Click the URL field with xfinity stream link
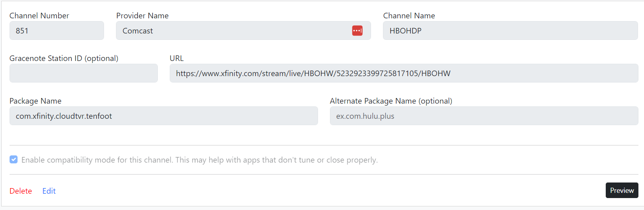Image resolution: width=644 pixels, height=210 pixels. tap(404, 73)
